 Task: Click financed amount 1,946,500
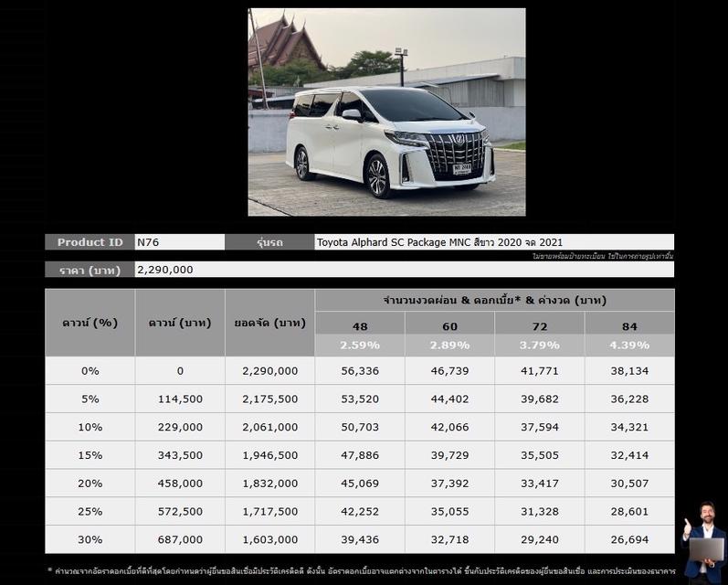269,455
